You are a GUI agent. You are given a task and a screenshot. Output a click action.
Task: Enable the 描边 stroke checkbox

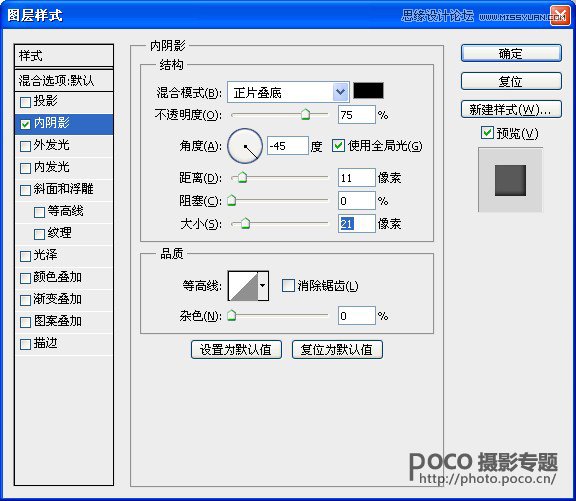(25, 345)
